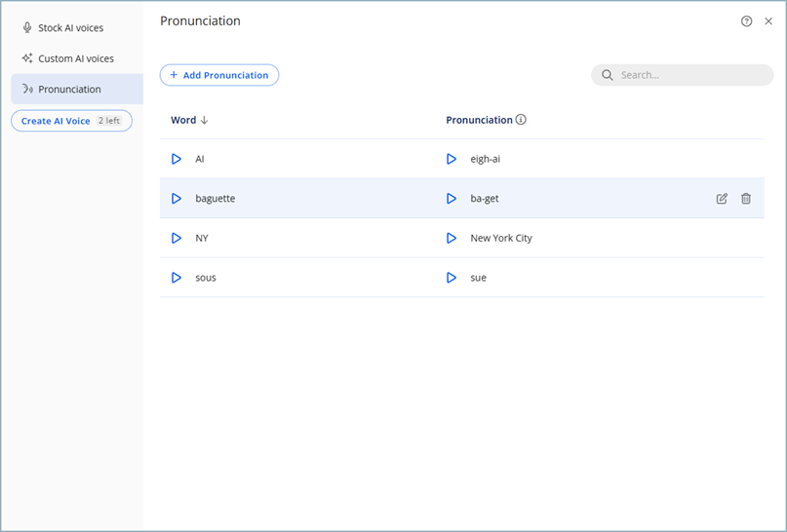Play the sue pronunciation preview
Image resolution: width=787 pixels, height=532 pixels.
point(452,278)
